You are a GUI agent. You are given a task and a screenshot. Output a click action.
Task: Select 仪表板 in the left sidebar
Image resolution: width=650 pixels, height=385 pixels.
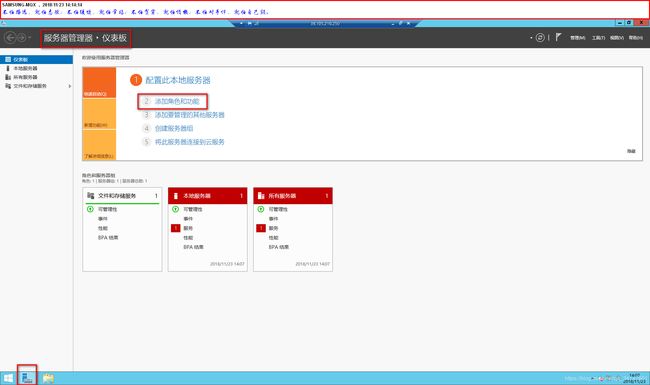click(36, 60)
